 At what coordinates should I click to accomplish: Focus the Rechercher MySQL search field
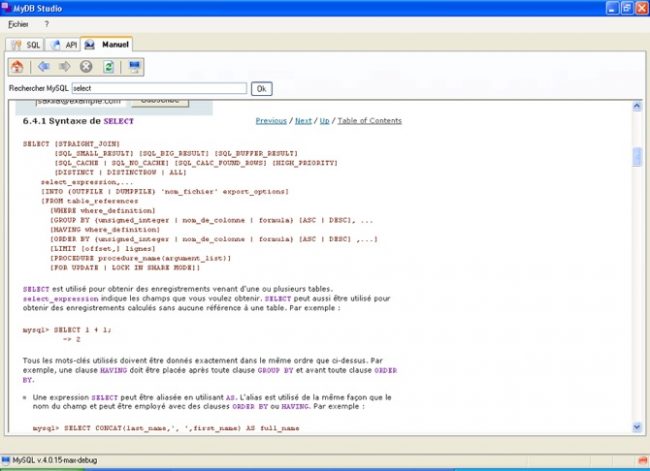click(x=159, y=88)
